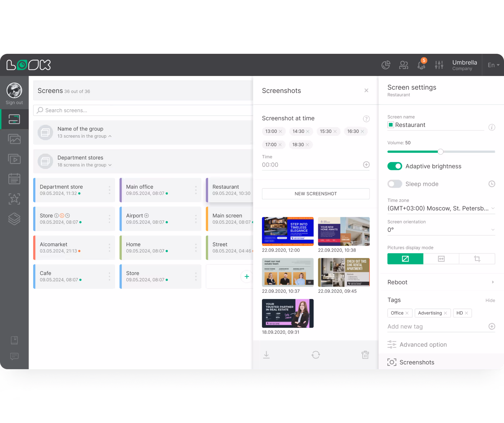Select the crop pictures display mode

click(x=477, y=259)
